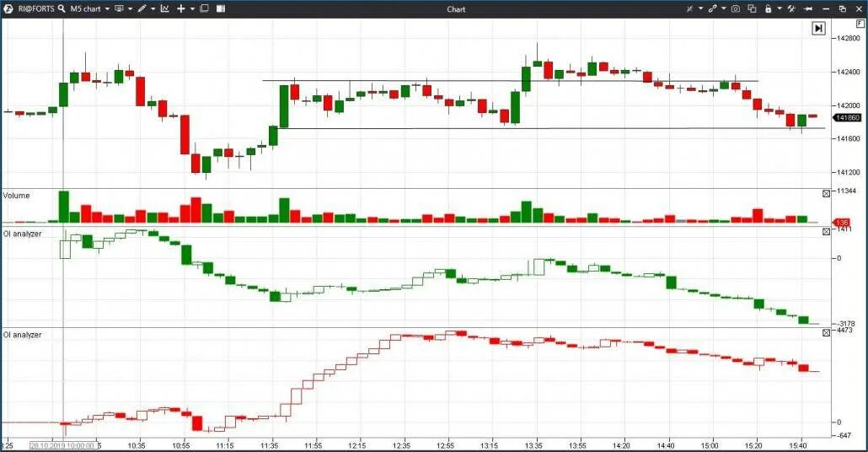The height and width of the screenshot is (452, 868).
Task: Expand the dropdown arrow beside the monitor icon
Action: [130, 9]
